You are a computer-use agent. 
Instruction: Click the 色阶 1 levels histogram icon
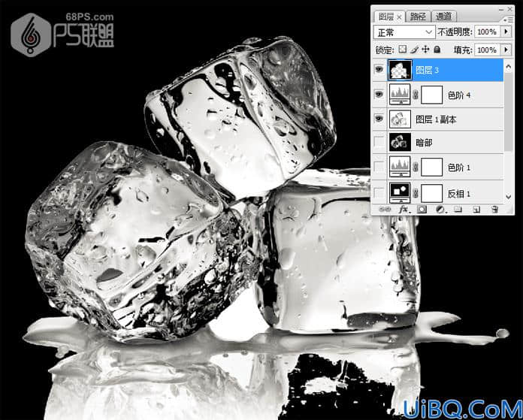point(400,167)
